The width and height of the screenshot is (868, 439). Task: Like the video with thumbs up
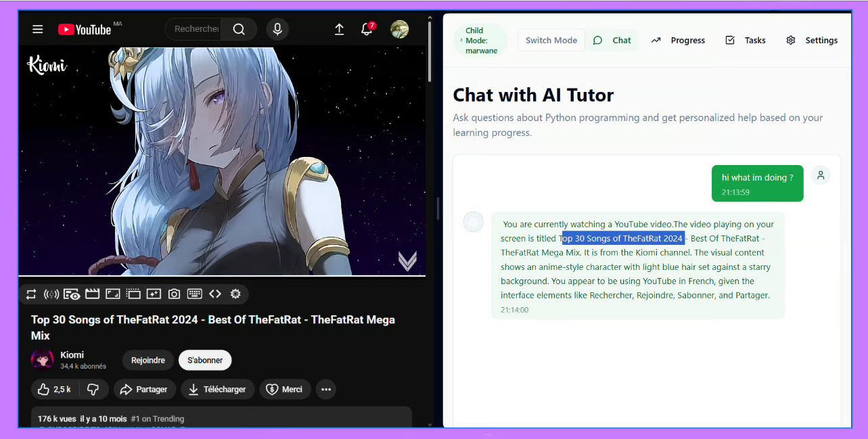click(55, 389)
